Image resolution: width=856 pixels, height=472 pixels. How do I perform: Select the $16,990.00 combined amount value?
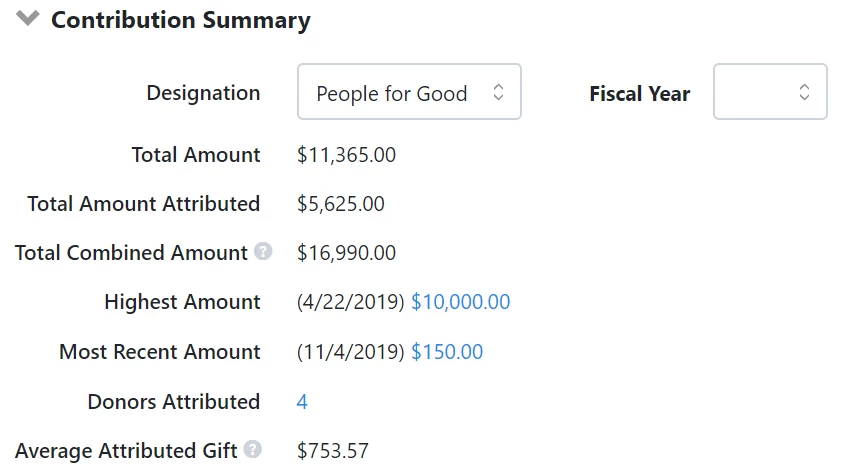click(x=346, y=253)
